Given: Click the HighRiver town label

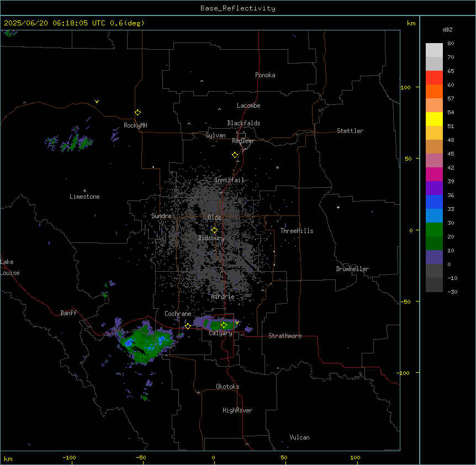Looking at the screenshot, I should coord(237,410).
